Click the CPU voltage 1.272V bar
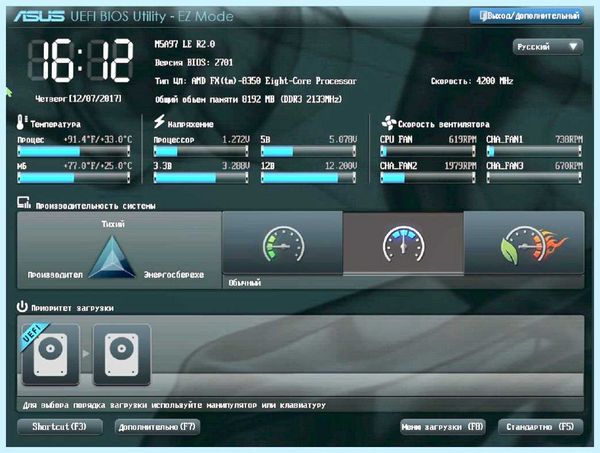This screenshot has height=453, width=600. [x=201, y=152]
